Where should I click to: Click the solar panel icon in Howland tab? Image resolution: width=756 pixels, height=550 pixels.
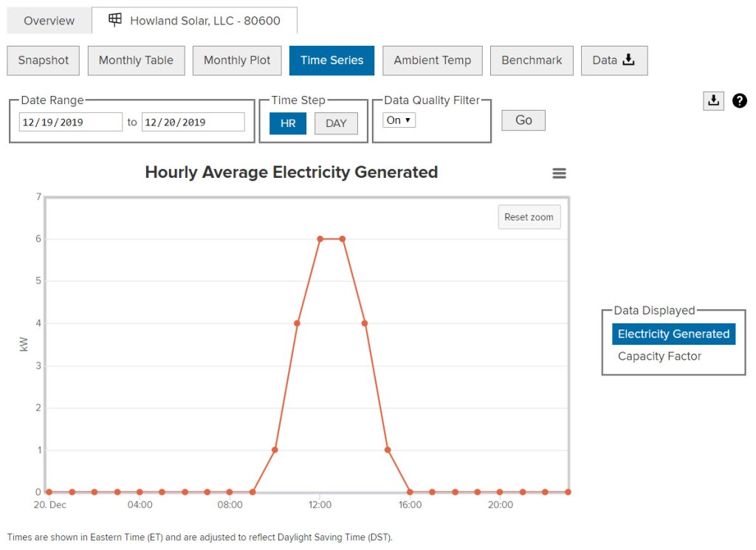[x=115, y=21]
